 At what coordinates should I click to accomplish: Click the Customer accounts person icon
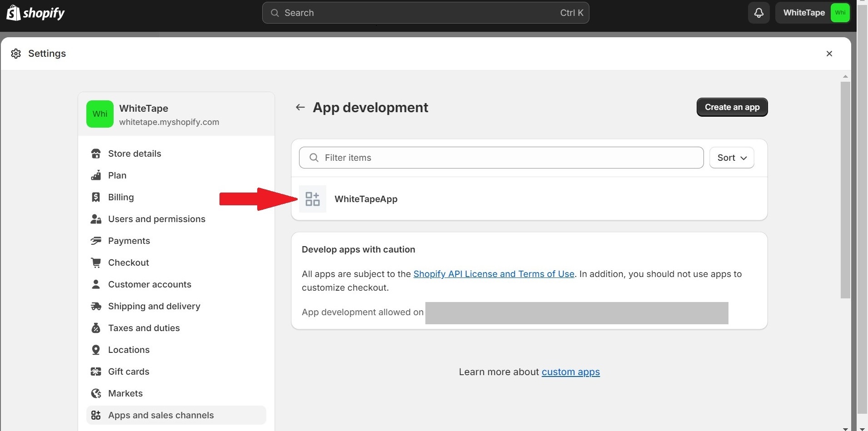pos(96,284)
